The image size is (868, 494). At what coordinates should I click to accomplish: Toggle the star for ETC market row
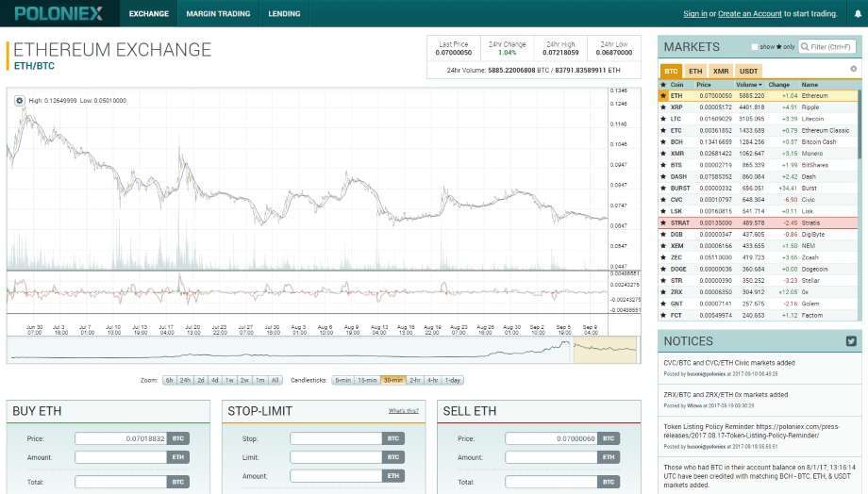663,130
